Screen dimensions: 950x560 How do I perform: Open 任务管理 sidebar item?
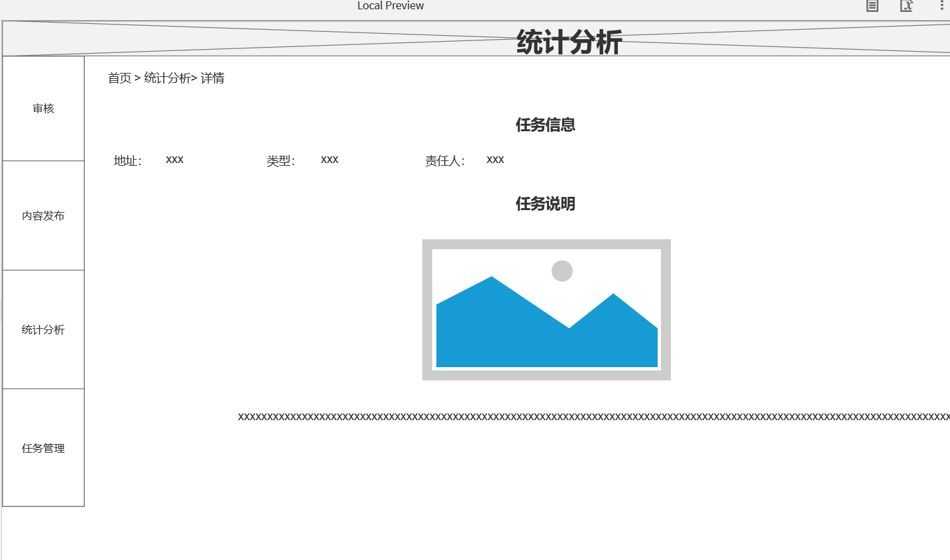(44, 448)
